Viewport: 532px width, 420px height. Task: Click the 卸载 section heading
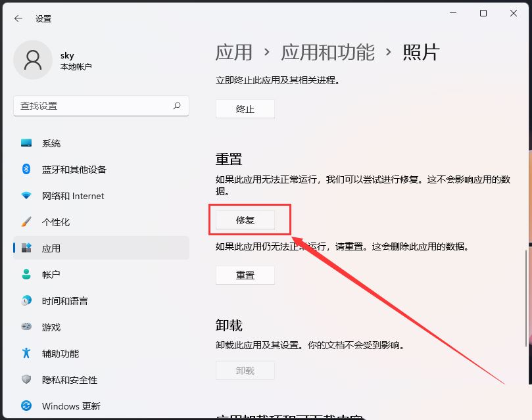[229, 325]
